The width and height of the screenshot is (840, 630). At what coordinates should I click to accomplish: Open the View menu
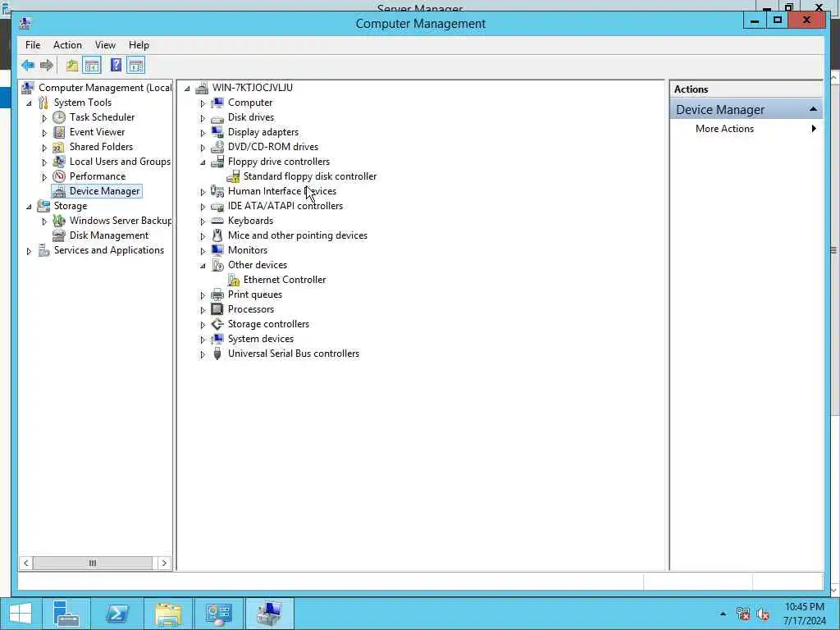[x=105, y=45]
